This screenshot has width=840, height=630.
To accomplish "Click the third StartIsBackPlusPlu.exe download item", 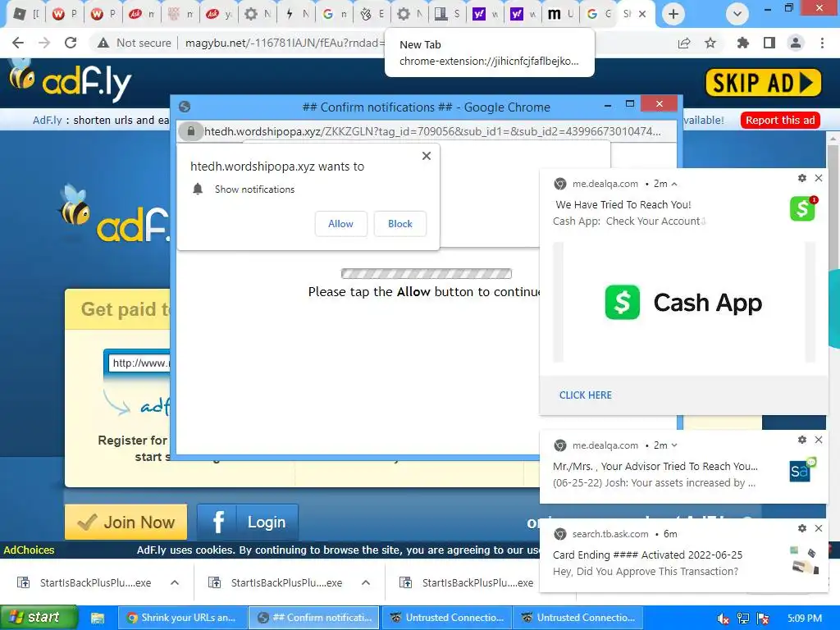I will (x=467, y=582).
